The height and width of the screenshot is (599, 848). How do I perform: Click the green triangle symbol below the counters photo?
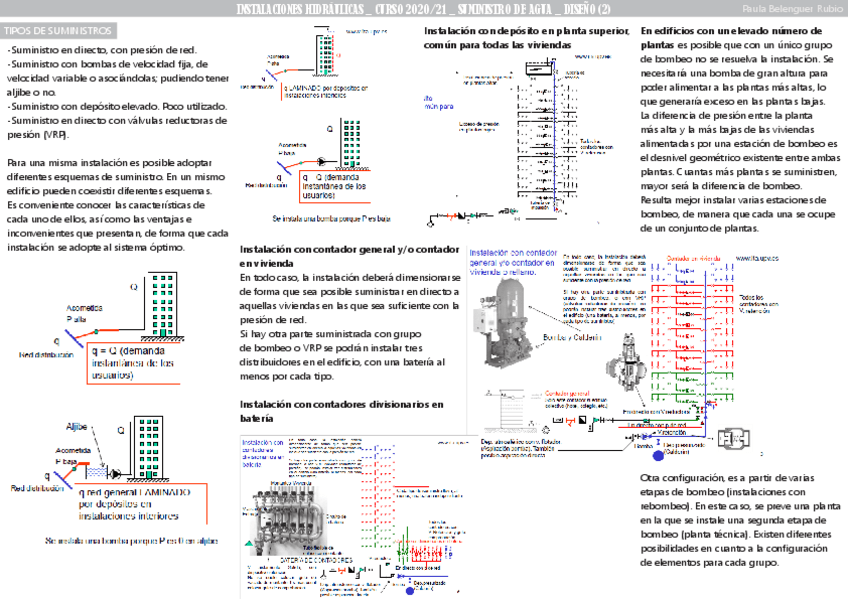click(x=248, y=545)
